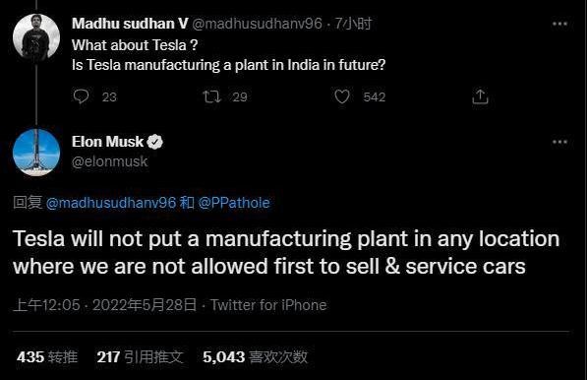588x380 pixels.
Task: Click the @elonmusk handle
Action: pyautogui.click(x=110, y=161)
